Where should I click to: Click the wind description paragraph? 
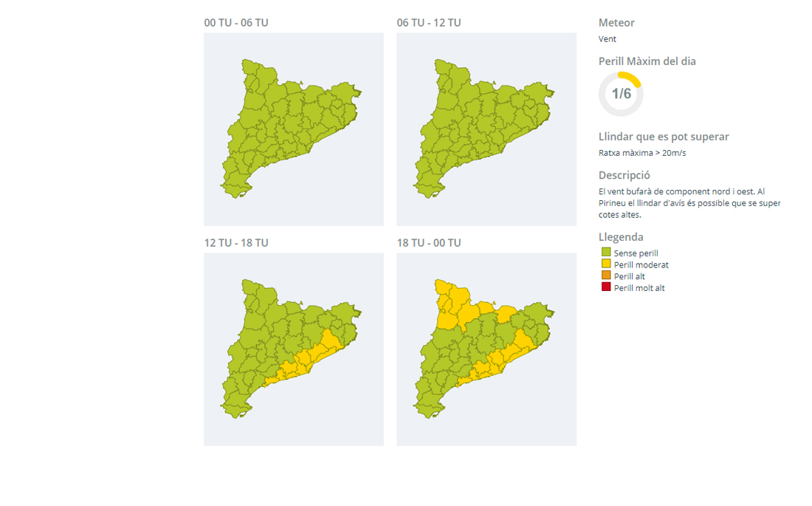coord(689,203)
